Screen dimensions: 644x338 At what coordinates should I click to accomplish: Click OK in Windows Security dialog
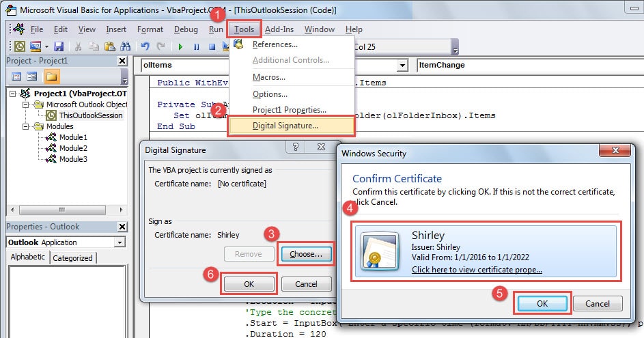pos(542,303)
